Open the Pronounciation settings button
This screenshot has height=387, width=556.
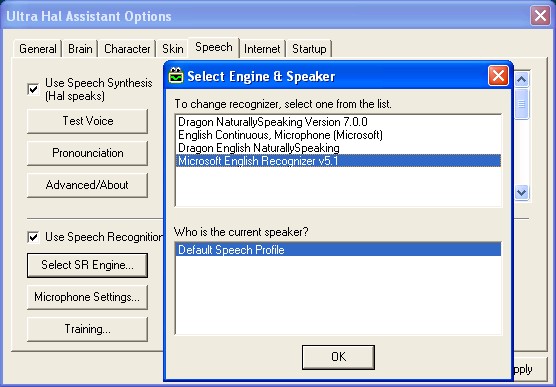[88, 153]
